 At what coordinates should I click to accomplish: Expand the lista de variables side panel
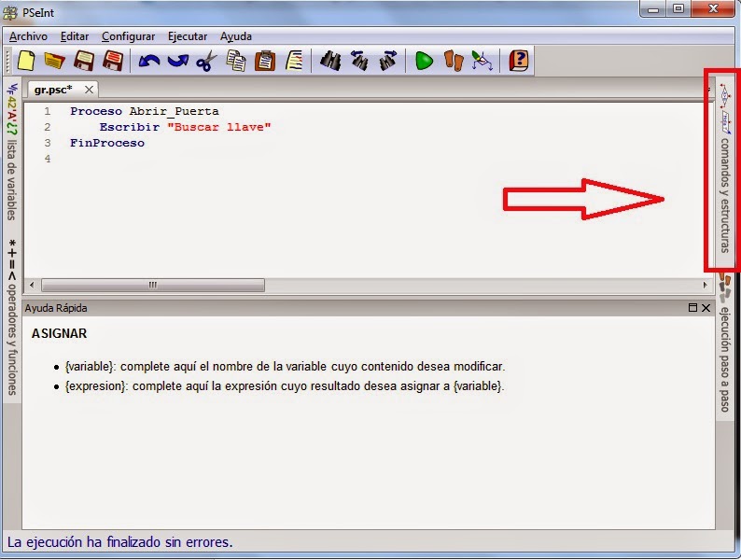(12, 151)
